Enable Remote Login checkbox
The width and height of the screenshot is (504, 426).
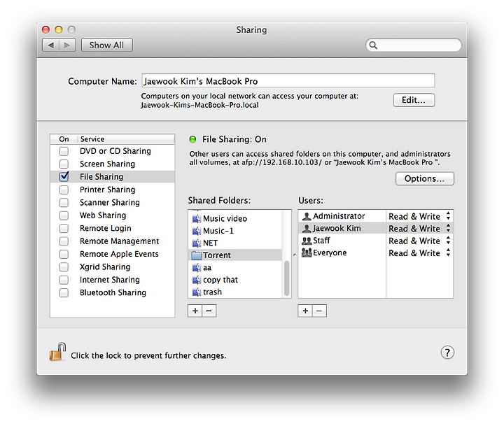coord(64,228)
